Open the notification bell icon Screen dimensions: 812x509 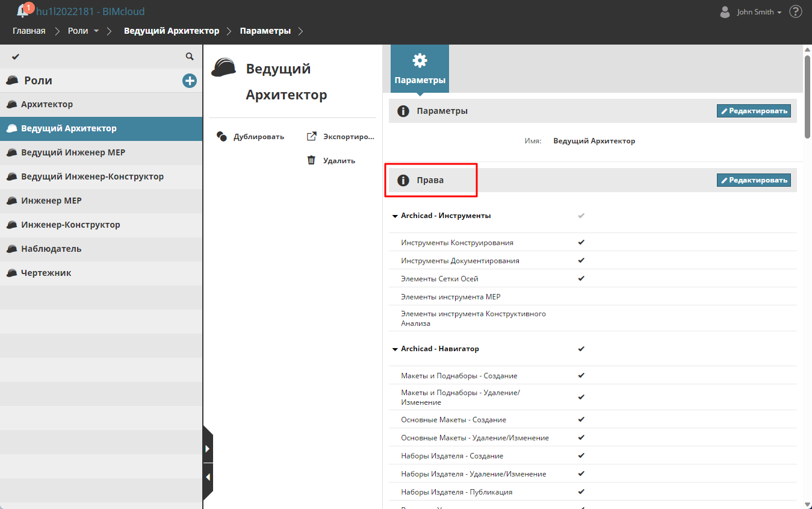click(23, 11)
